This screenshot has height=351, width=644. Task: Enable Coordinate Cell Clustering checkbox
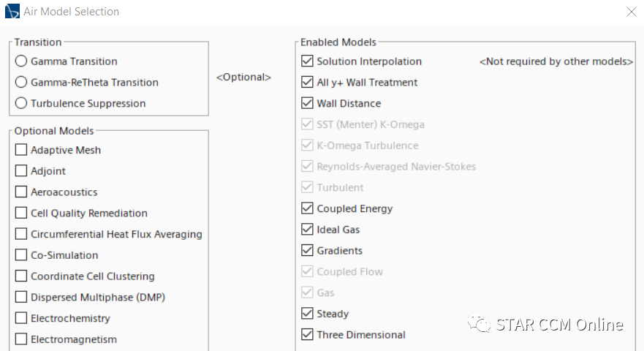click(x=21, y=276)
